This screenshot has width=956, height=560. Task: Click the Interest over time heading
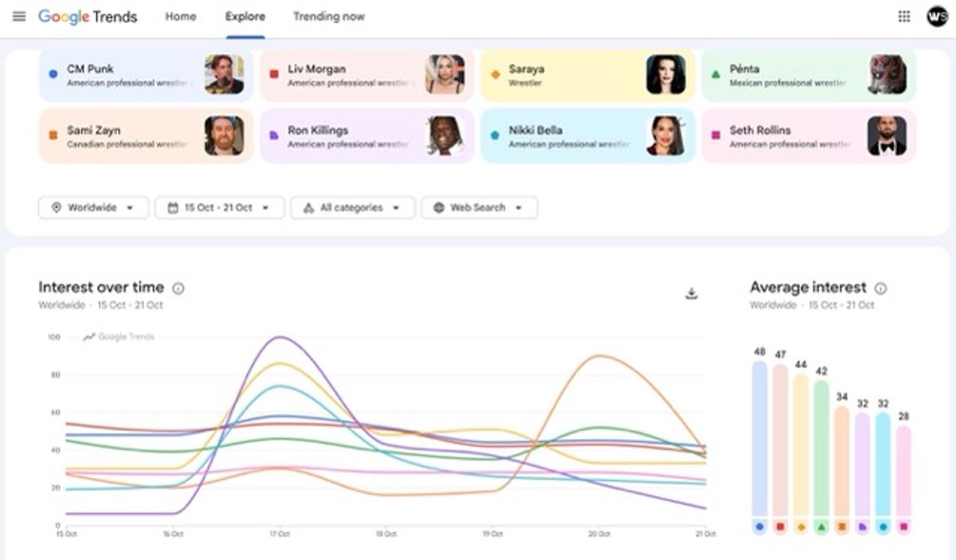click(101, 288)
